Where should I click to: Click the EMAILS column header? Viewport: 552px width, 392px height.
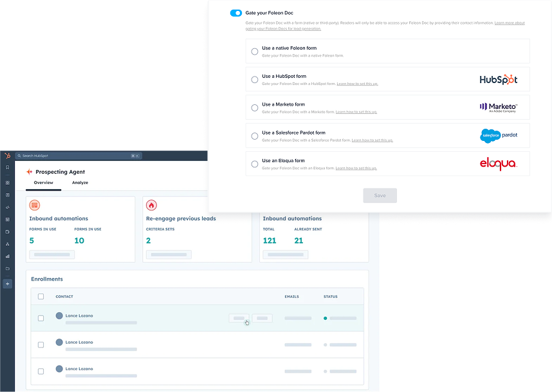click(x=292, y=297)
